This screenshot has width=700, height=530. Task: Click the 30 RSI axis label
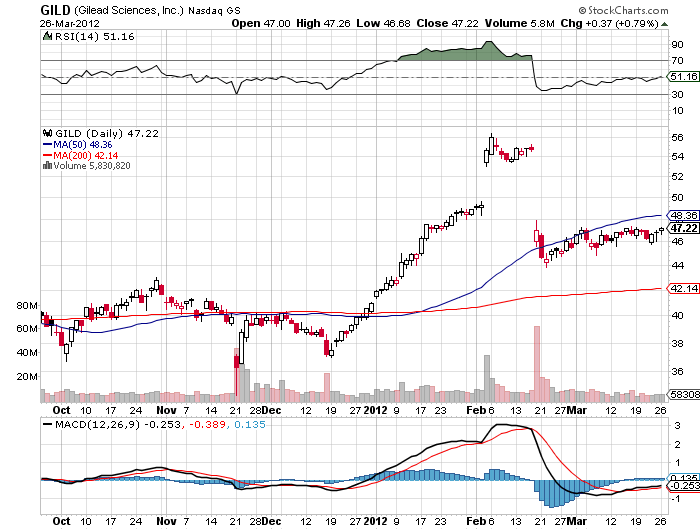[x=677, y=94]
